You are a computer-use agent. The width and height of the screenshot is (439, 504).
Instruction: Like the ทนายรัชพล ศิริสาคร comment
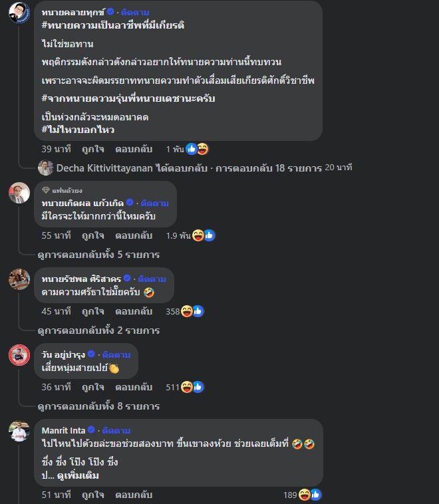[x=93, y=311]
